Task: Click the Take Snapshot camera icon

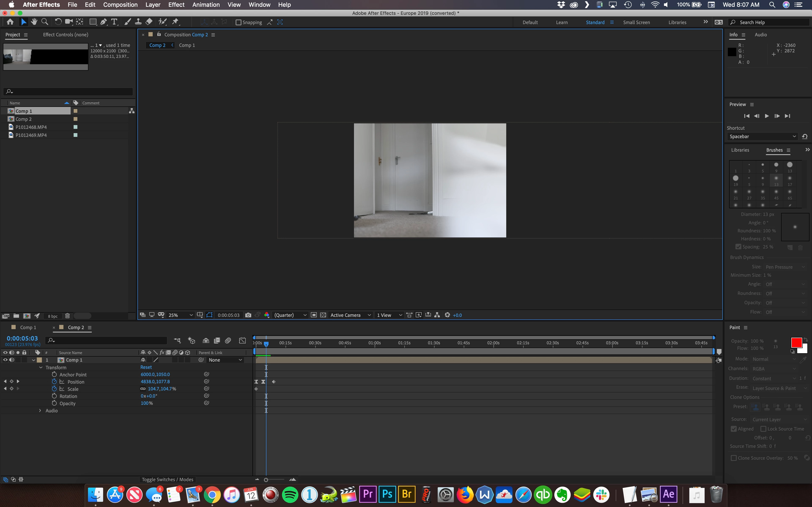Action: click(x=248, y=315)
